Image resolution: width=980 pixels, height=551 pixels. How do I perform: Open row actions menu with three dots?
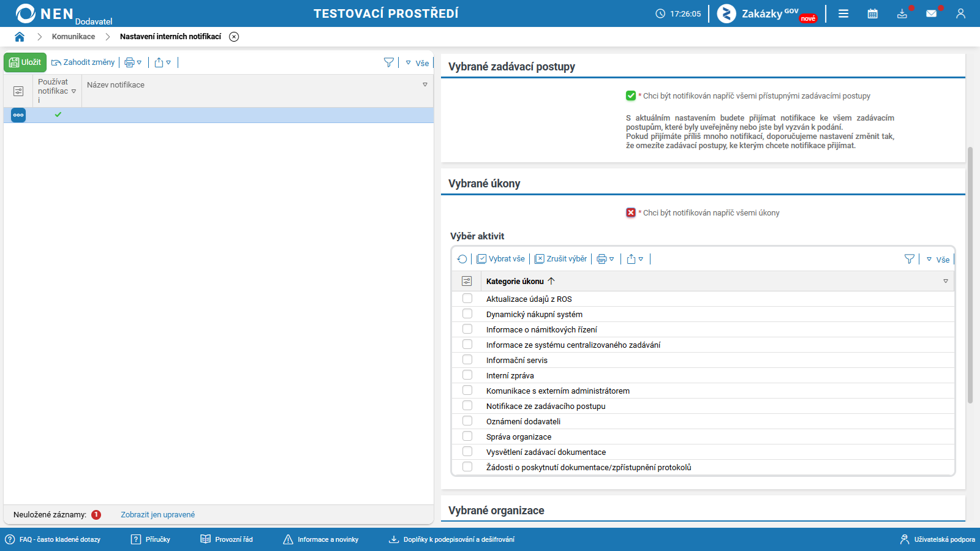(x=18, y=115)
